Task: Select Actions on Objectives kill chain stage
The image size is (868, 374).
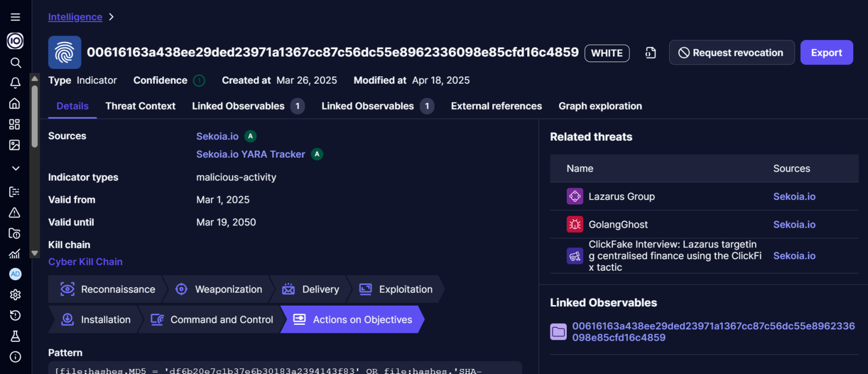Action: coord(352,320)
